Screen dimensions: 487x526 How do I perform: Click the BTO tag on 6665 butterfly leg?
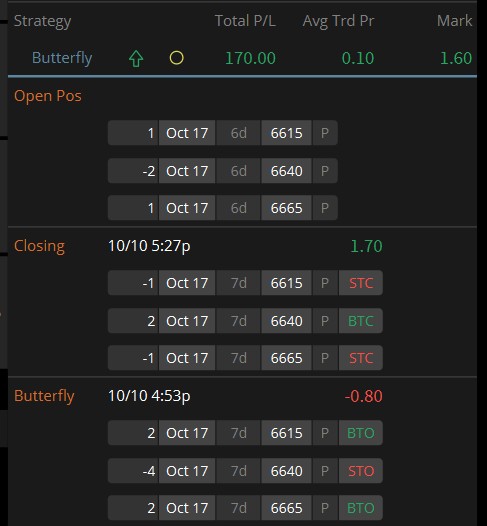click(x=361, y=508)
